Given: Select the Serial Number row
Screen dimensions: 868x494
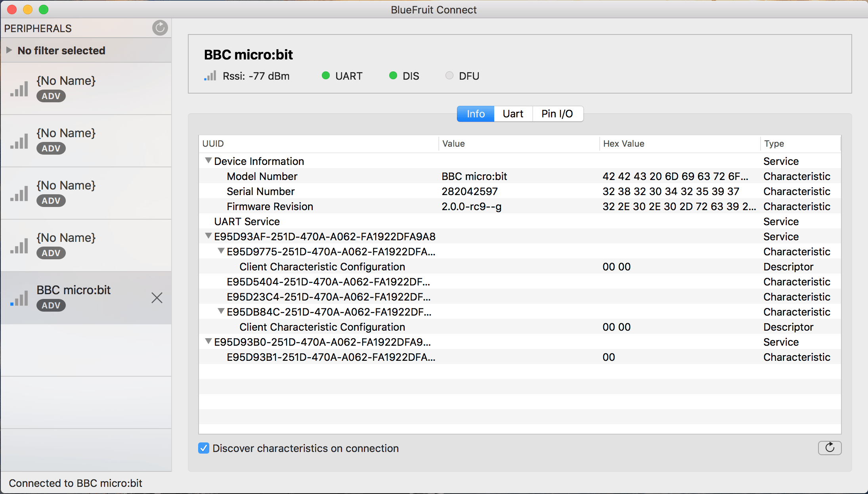Looking at the screenshot, I should [x=261, y=191].
